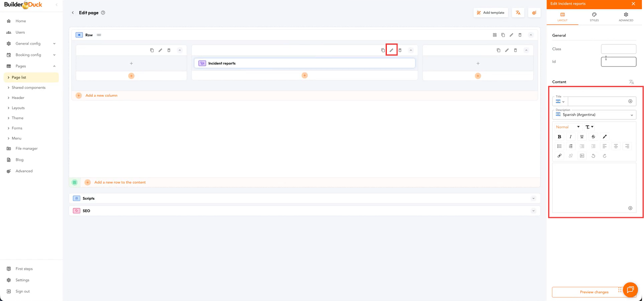The image size is (644, 301).
Task: Toggle bold formatting in the description editor
Action: pos(559,137)
